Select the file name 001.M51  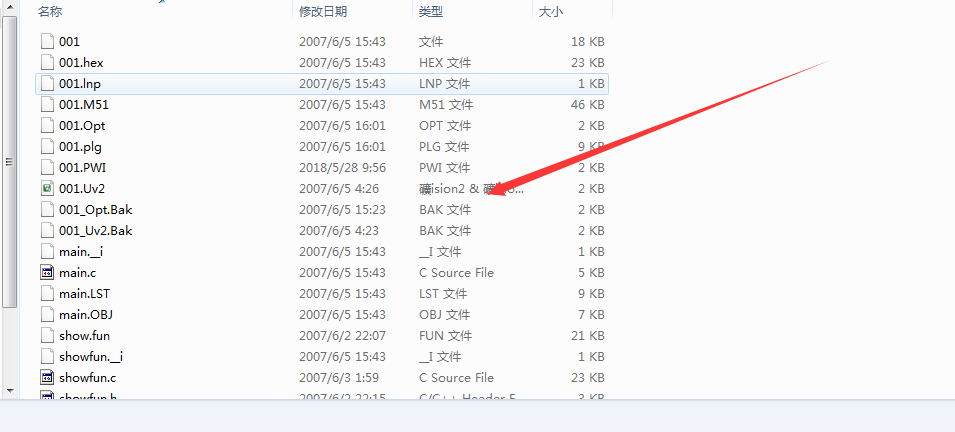pyautogui.click(x=84, y=104)
